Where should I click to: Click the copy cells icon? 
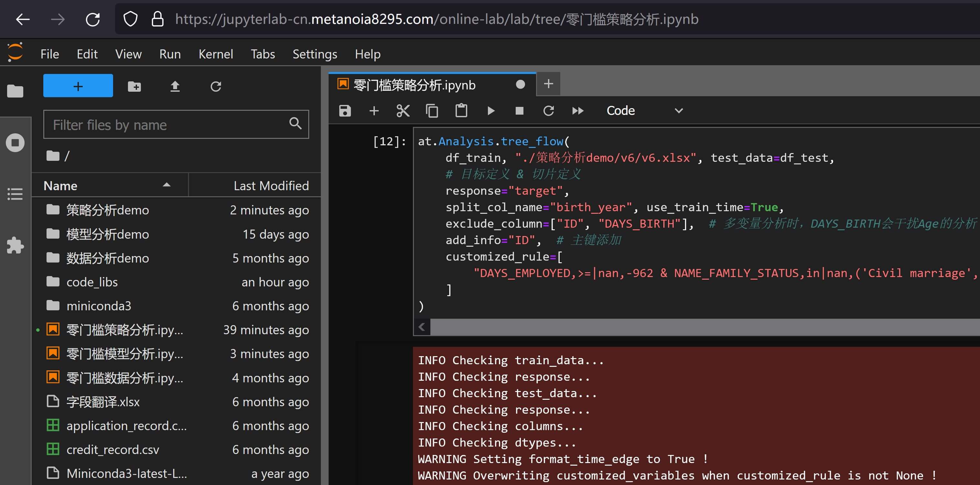tap(432, 111)
